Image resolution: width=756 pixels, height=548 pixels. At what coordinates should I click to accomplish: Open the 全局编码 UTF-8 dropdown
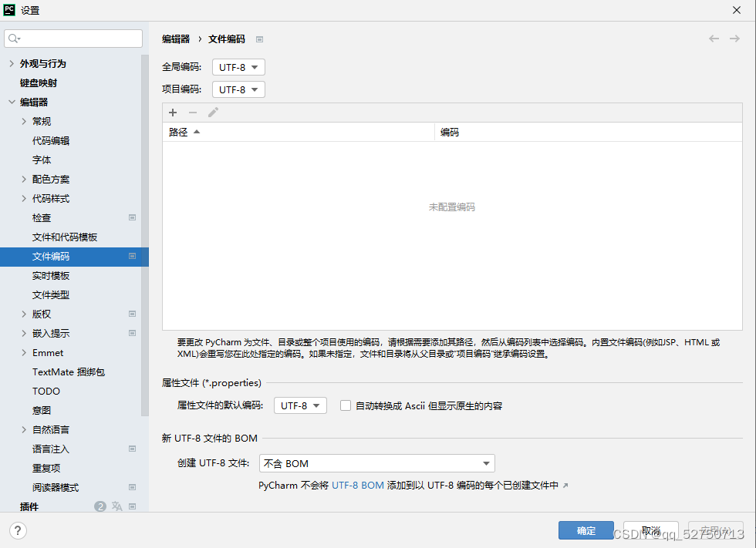(238, 67)
